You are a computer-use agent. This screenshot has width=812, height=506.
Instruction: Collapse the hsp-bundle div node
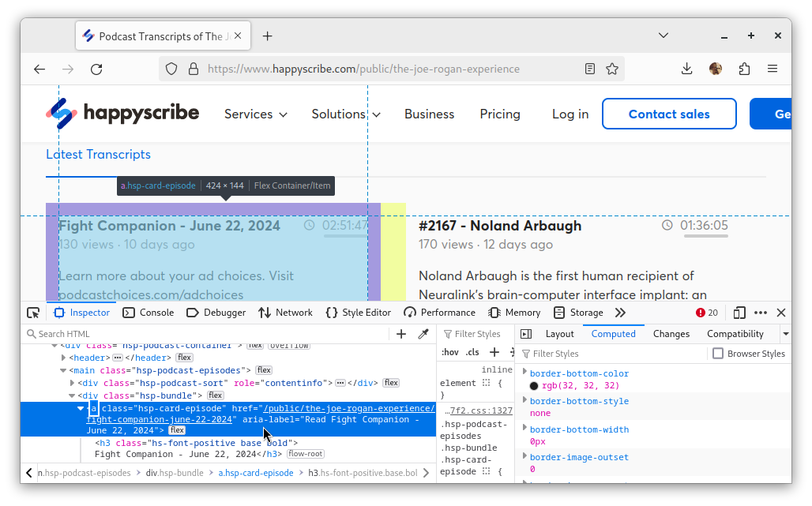[72, 395]
